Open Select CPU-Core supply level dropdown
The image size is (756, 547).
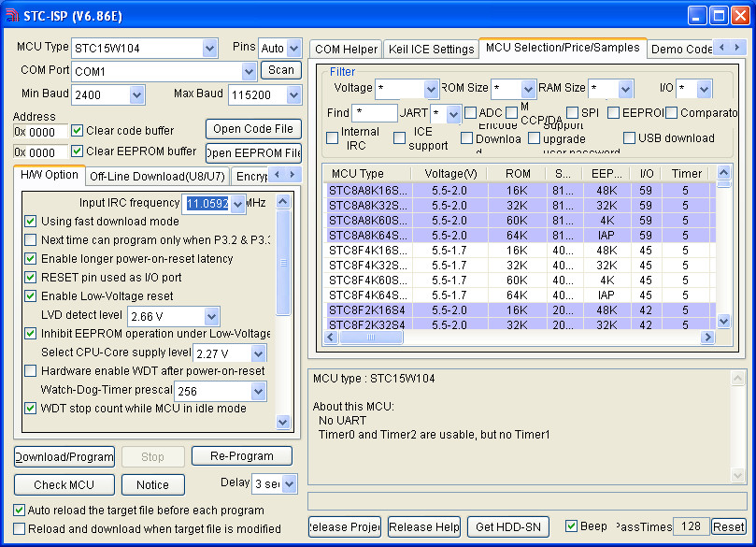click(258, 353)
